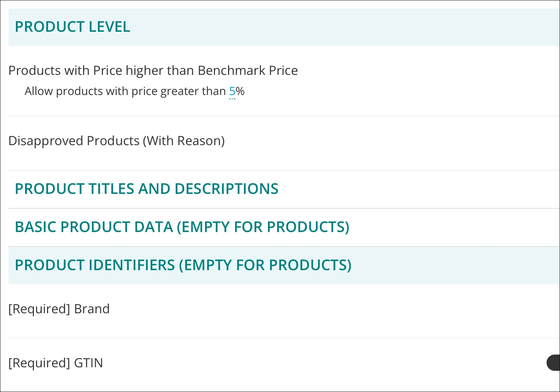Click the '[Required]' tag before GTIN
The height and width of the screenshot is (392, 560).
click(39, 363)
